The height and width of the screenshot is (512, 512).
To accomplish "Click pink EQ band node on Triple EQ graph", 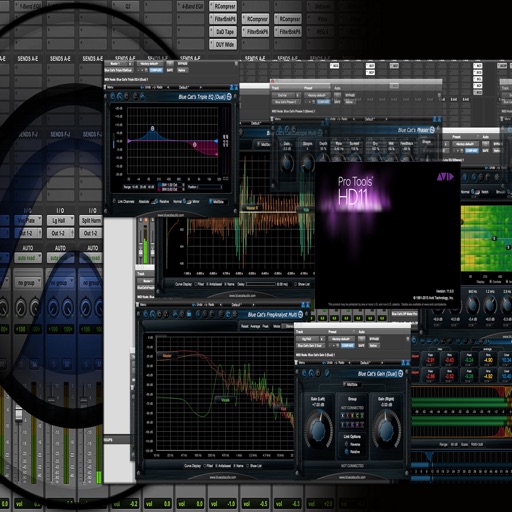I will pos(195,145).
